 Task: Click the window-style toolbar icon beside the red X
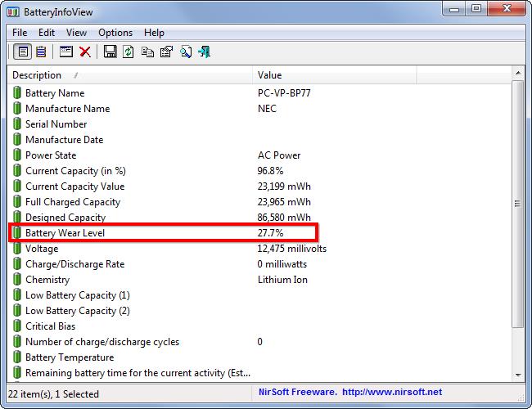(x=65, y=52)
